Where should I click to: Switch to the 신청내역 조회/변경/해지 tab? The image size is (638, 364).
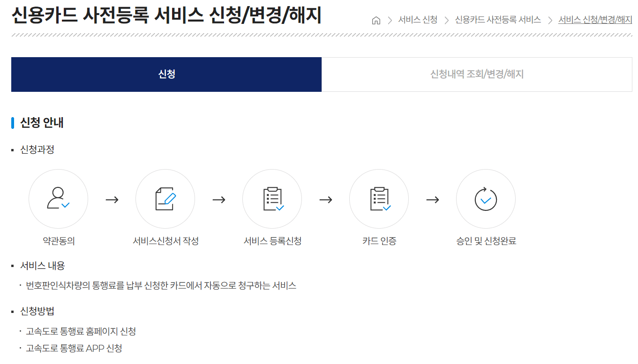click(x=477, y=74)
